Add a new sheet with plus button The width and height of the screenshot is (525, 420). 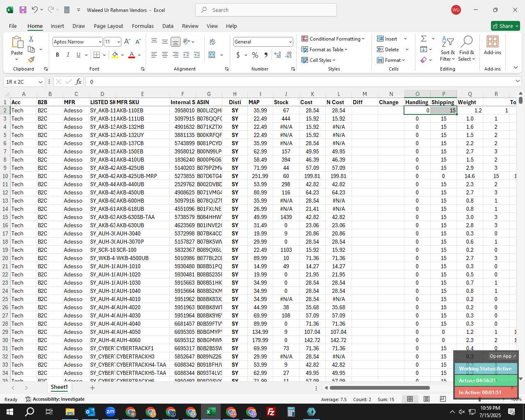click(x=92, y=388)
